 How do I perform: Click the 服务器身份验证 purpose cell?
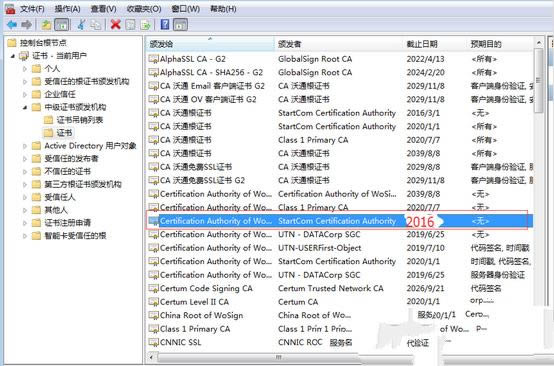[498, 275]
